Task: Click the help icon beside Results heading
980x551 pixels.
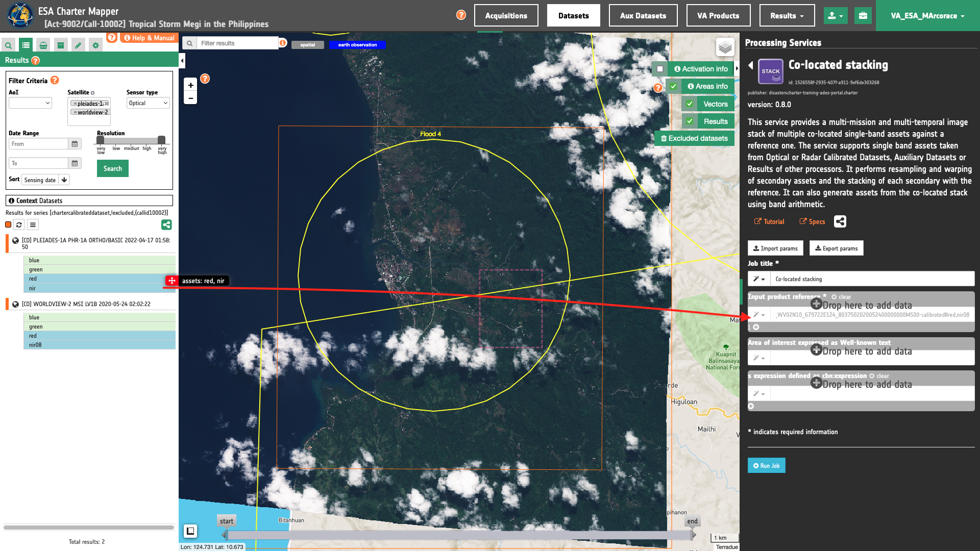Action: pyautogui.click(x=35, y=61)
